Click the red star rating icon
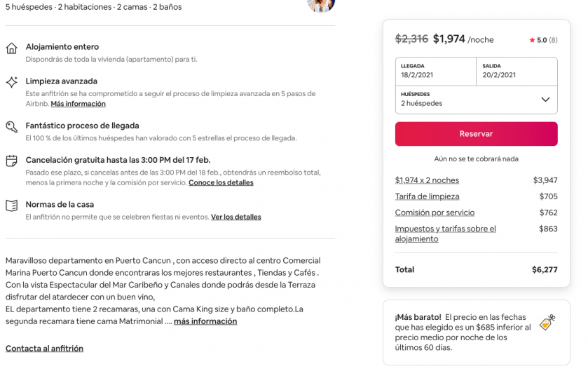 click(532, 41)
